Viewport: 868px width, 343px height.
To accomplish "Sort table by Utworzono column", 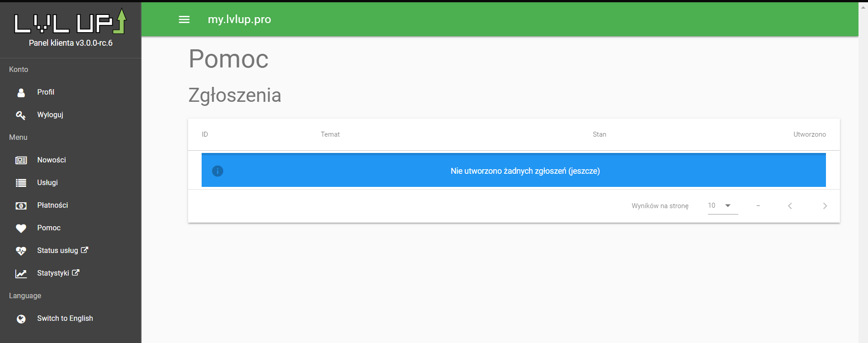I will (809, 134).
